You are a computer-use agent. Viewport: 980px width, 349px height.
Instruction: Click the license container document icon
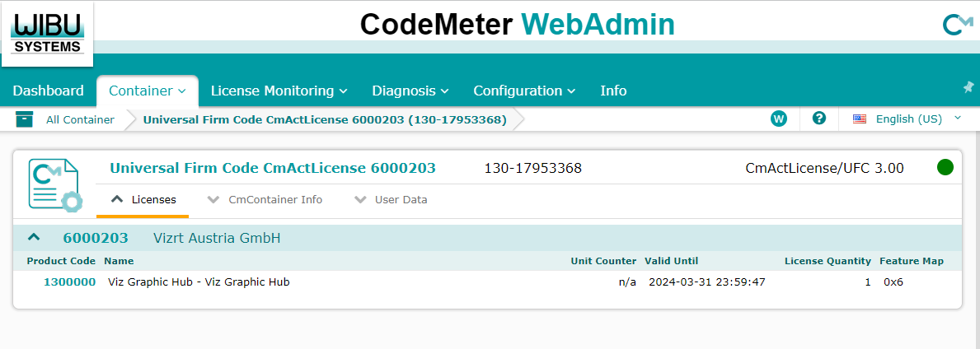[x=54, y=184]
